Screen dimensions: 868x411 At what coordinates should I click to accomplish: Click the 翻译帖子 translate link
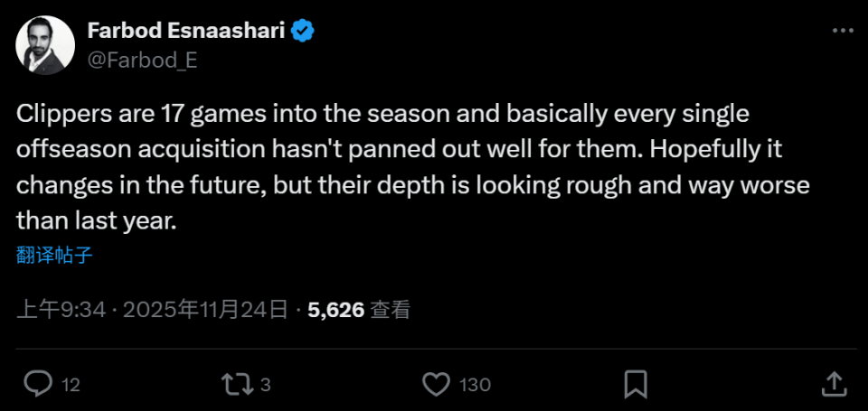pos(54,255)
